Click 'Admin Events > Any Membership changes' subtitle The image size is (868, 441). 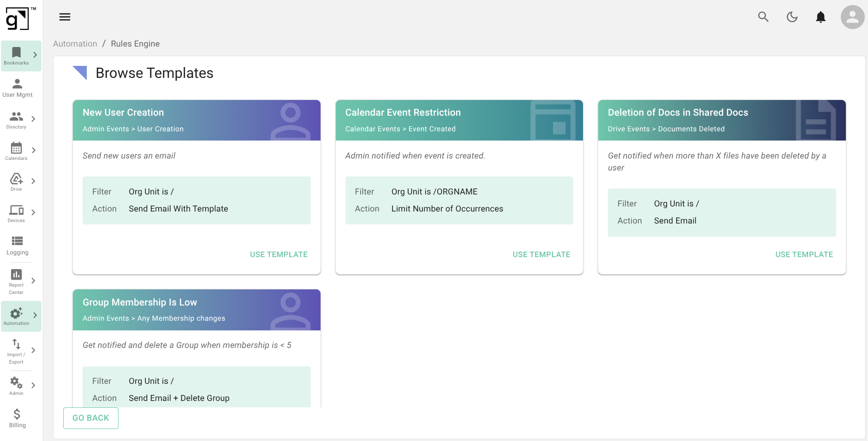154,318
